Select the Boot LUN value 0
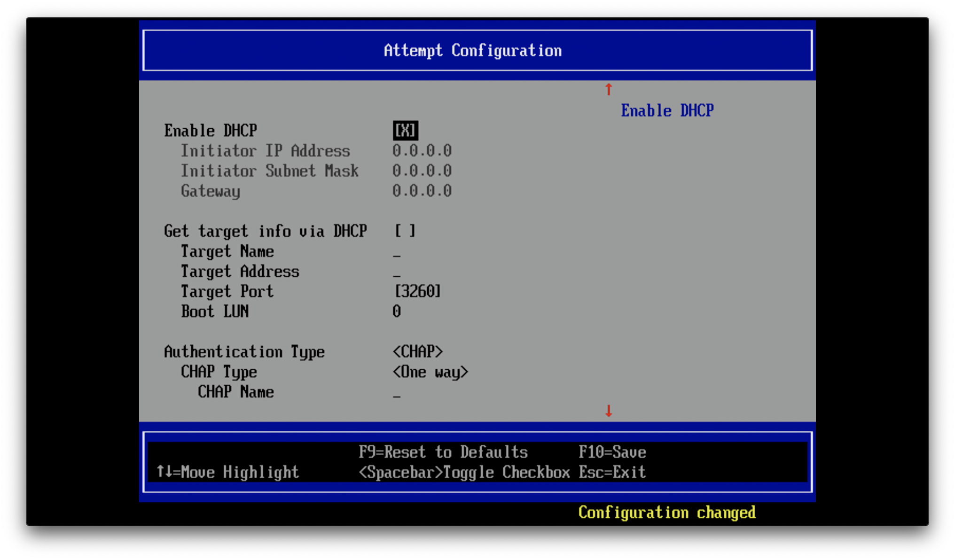Image resolution: width=955 pixels, height=560 pixels. point(397,311)
